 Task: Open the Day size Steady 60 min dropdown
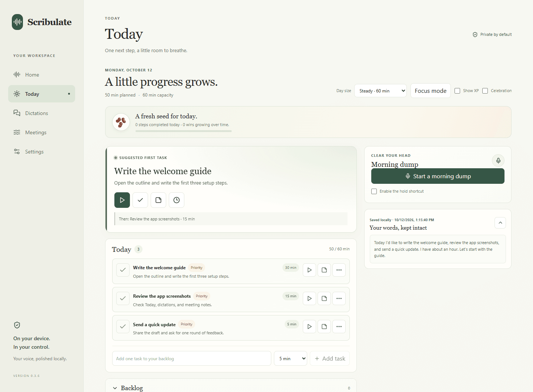pos(381,91)
